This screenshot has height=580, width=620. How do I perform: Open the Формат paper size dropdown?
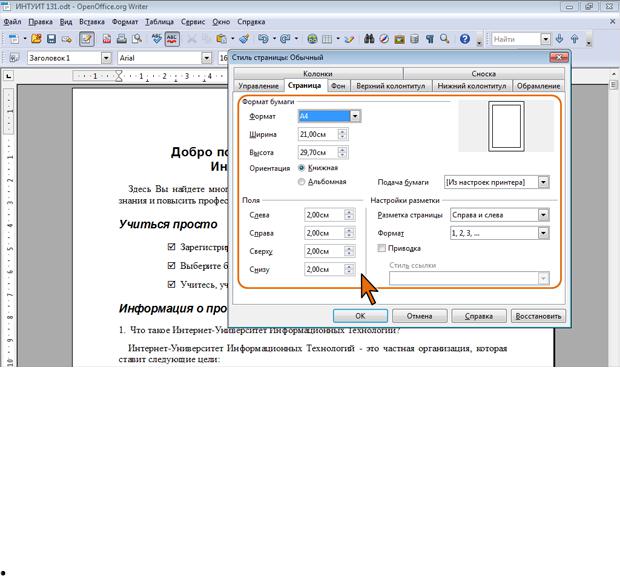[355, 116]
